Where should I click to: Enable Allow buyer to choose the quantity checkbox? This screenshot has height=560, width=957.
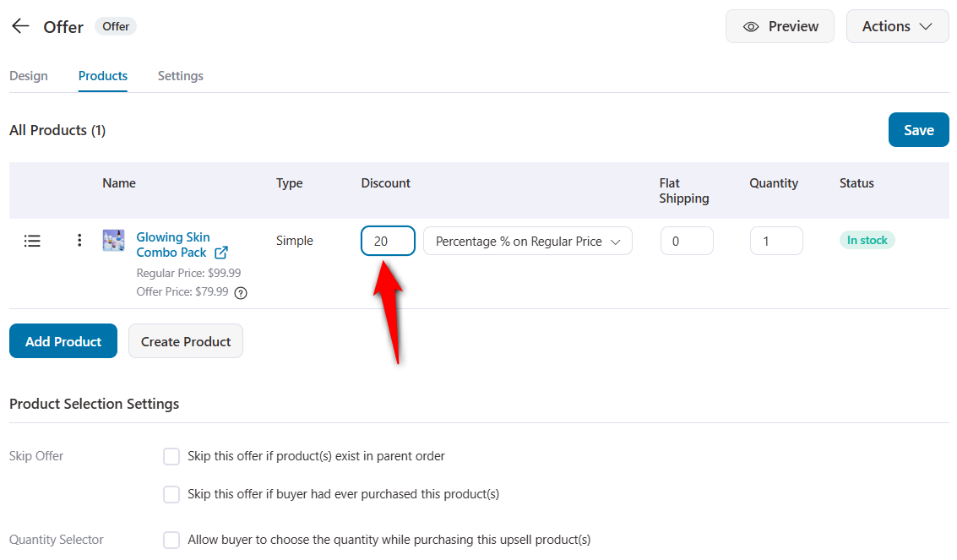pos(171,540)
